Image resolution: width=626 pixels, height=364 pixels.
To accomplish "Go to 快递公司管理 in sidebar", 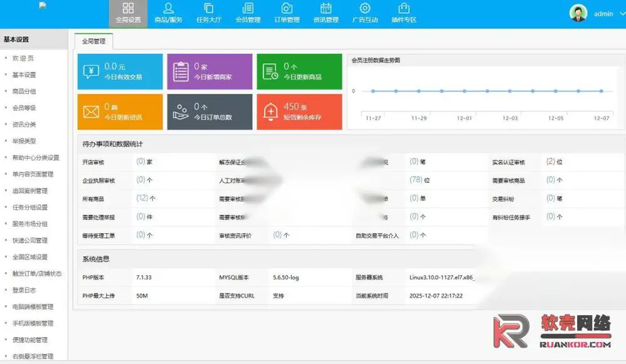I will (30, 241).
